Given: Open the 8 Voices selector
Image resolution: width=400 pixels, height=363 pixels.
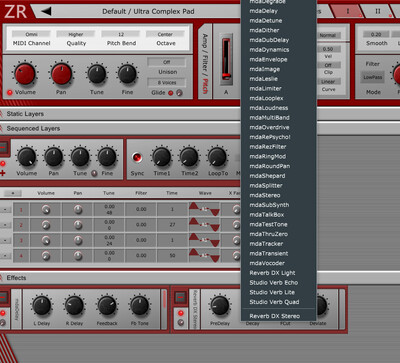Looking at the screenshot, I should (167, 82).
